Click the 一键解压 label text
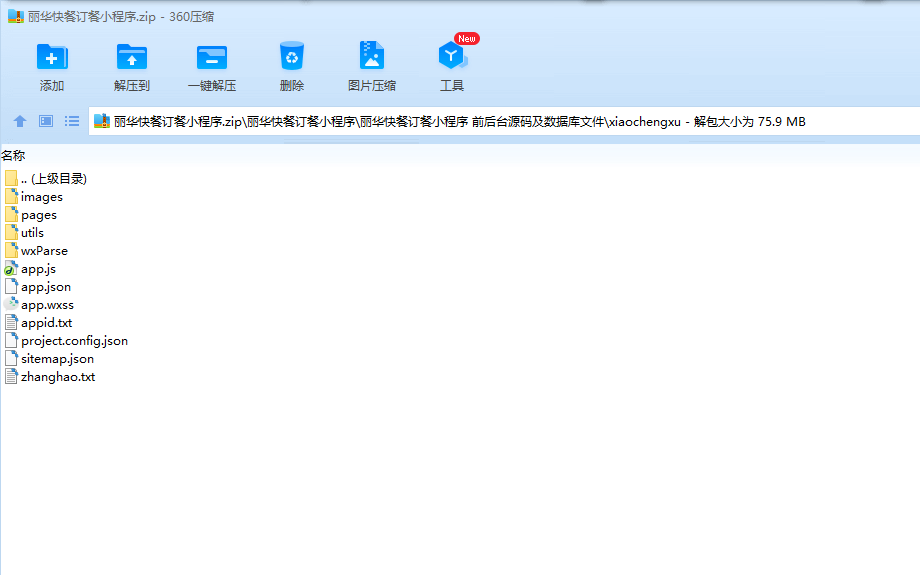920x575 pixels. point(212,86)
